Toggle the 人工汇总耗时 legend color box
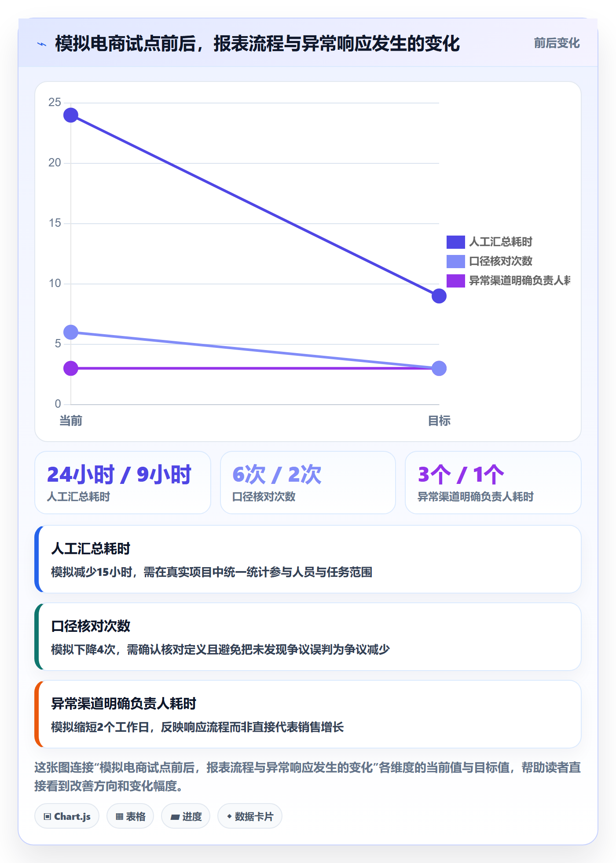This screenshot has height=863, width=616. (455, 242)
